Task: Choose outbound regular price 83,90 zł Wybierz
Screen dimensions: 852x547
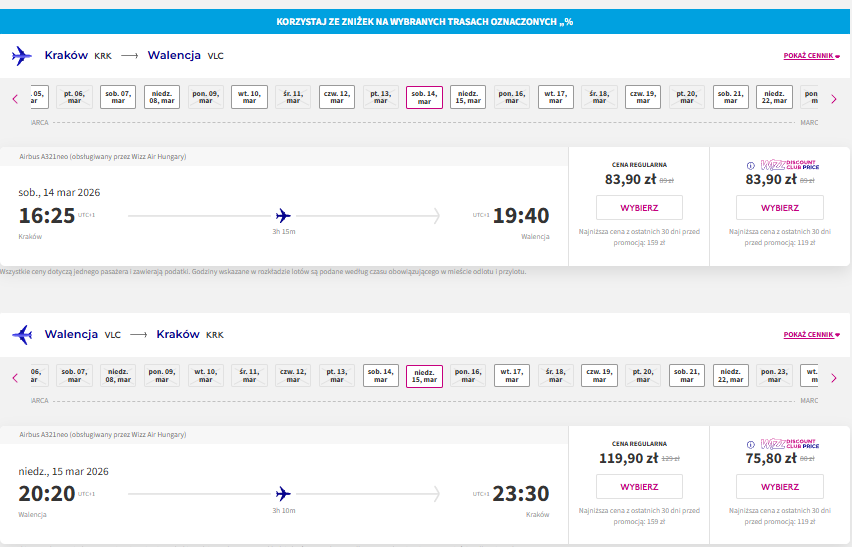Action: pos(639,208)
